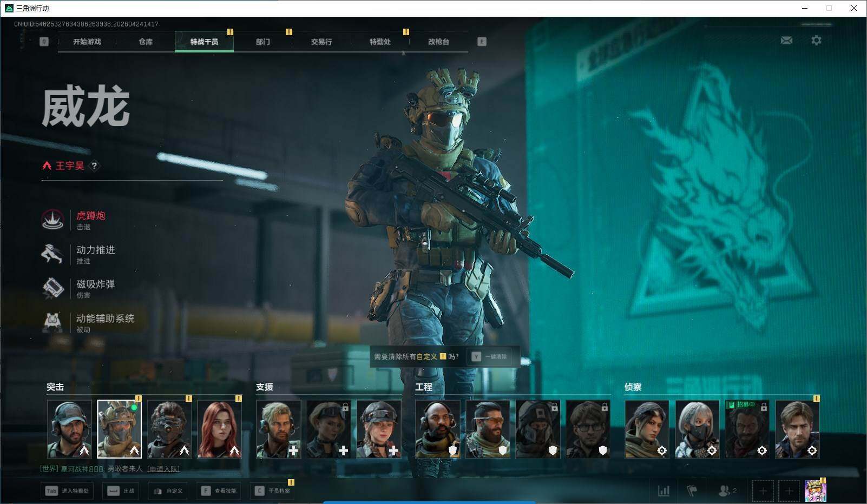Screen dimensions: 867x504
Task: Select the 动力推进 skill icon
Action: (52, 254)
